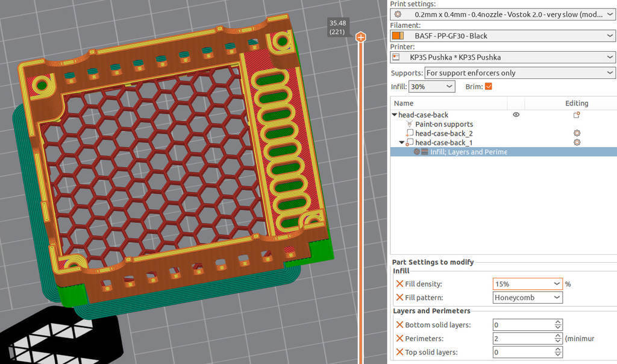Click the X icon next to Perimeters
Viewport: 617px width, 364px height.
(x=399, y=339)
